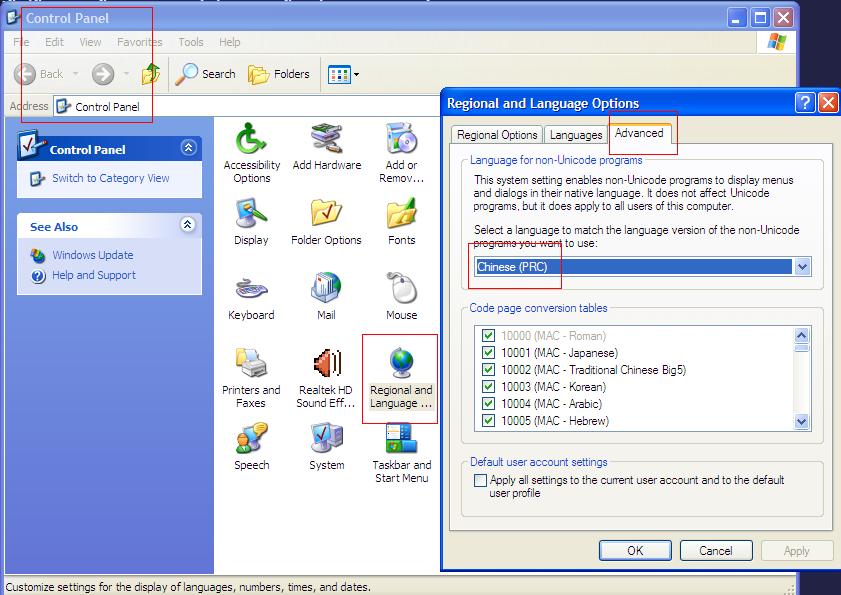Click the OK button
The width and height of the screenshot is (841, 595).
(x=635, y=550)
